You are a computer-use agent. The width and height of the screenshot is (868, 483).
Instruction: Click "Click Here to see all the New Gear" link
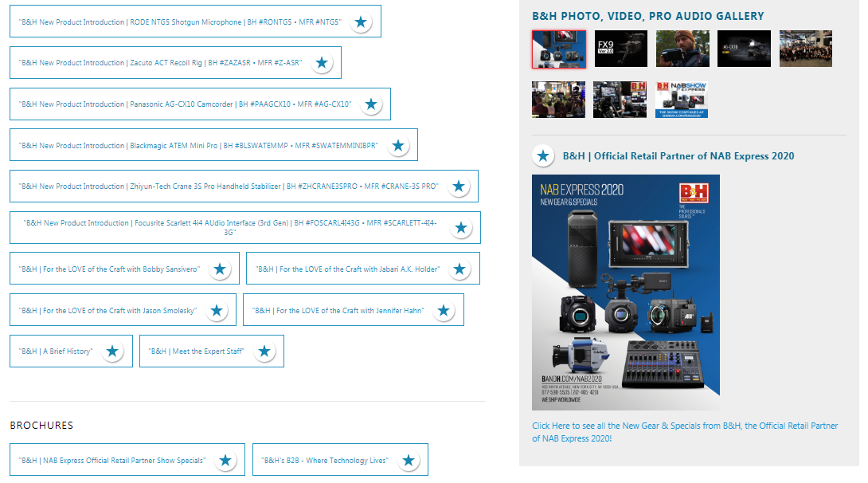point(685,432)
